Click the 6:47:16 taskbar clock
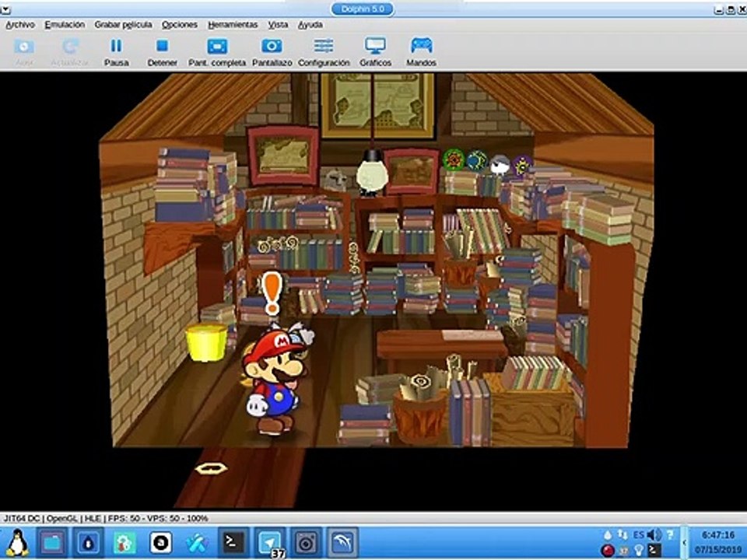Viewport: 747px width, 560px height. click(x=718, y=535)
